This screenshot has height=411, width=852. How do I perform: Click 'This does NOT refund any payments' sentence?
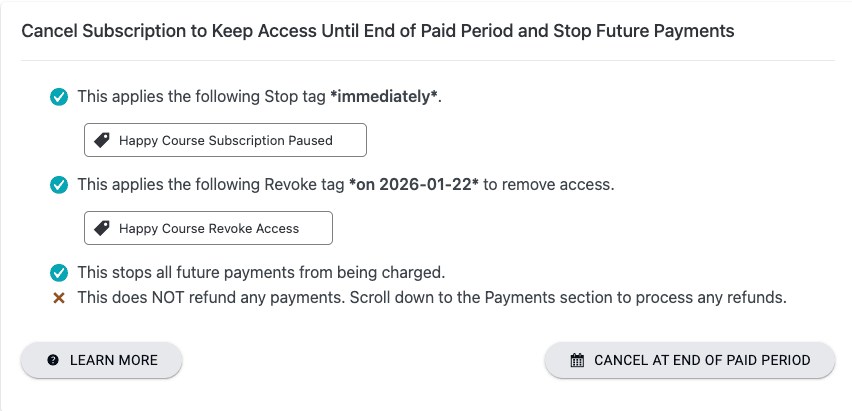tap(216, 298)
